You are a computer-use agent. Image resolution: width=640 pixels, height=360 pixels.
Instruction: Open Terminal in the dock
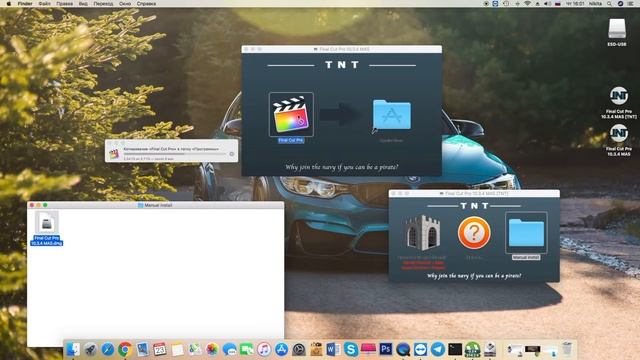tap(455, 349)
